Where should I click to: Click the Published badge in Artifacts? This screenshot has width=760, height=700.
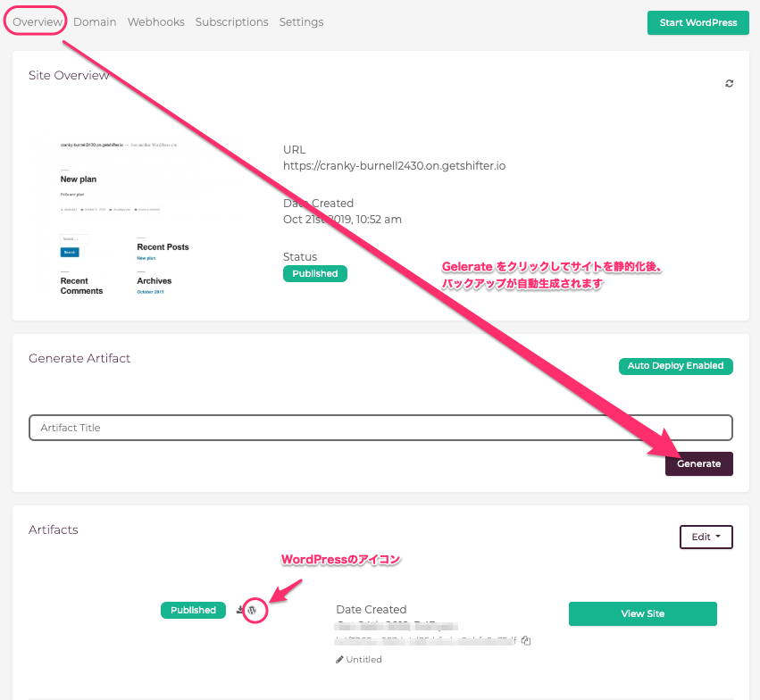coord(194,610)
